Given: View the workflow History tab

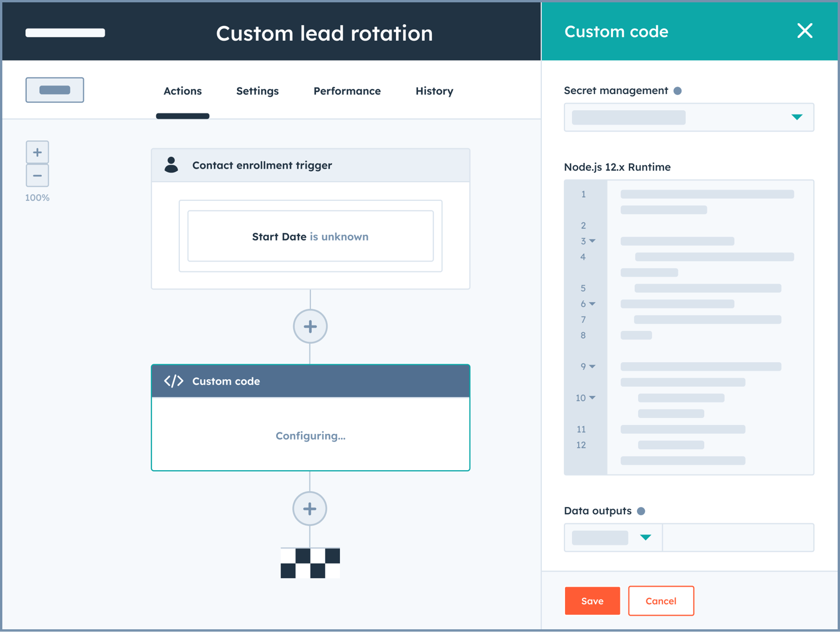Looking at the screenshot, I should point(434,91).
